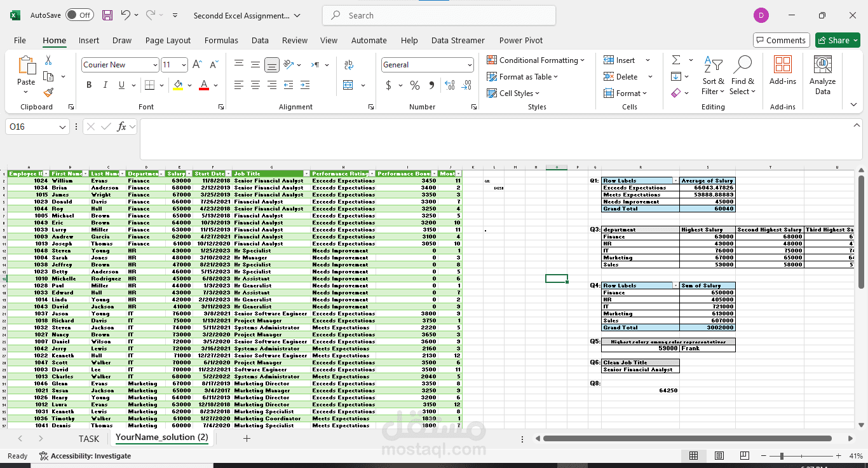Switch to the Data ribbon tab
Screen dimensions: 868x468
click(260, 40)
